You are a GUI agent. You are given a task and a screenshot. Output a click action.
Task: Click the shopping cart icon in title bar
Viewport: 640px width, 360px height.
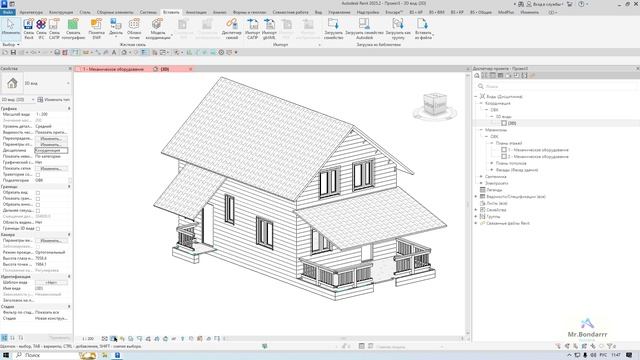570,4
